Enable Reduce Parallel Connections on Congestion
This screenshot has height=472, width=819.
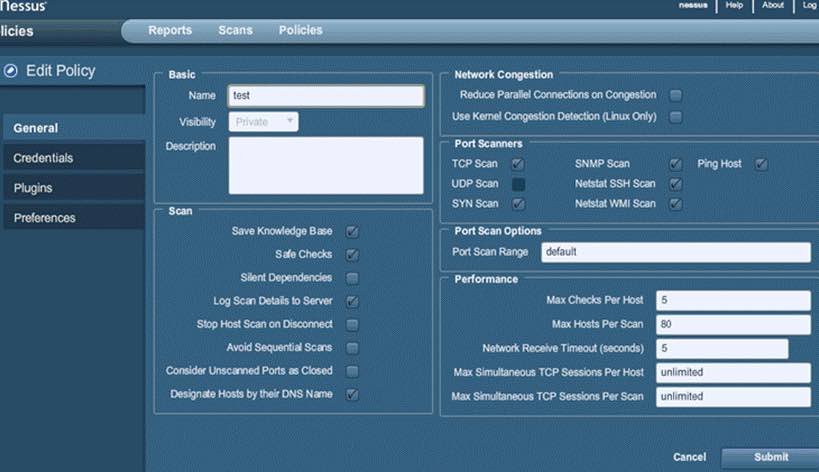676,95
